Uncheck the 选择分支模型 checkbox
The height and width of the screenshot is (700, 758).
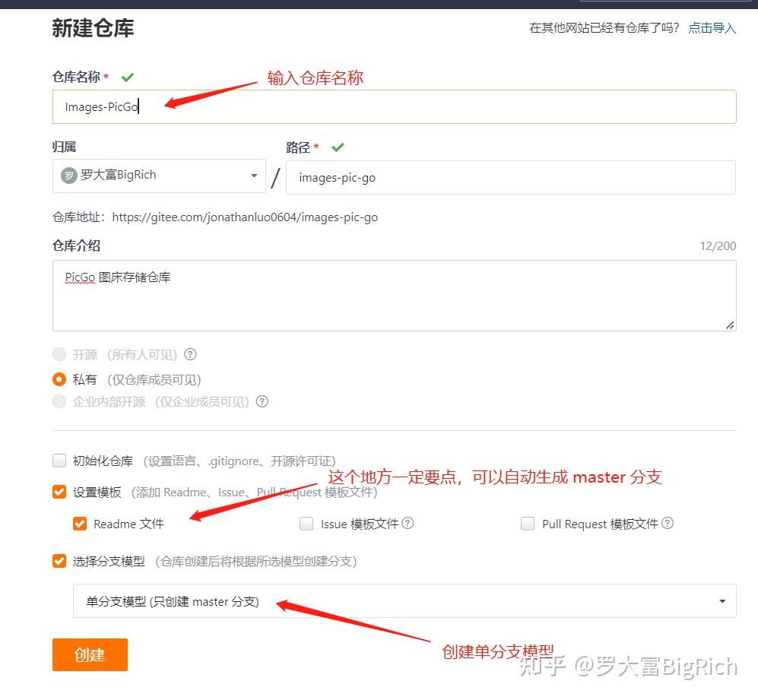click(x=59, y=561)
